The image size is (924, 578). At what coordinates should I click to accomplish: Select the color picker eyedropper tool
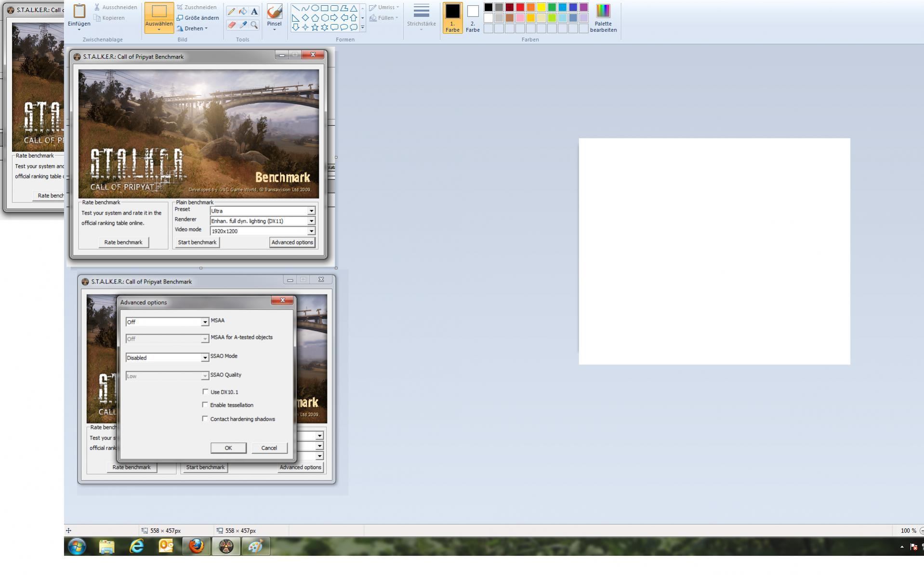243,25
